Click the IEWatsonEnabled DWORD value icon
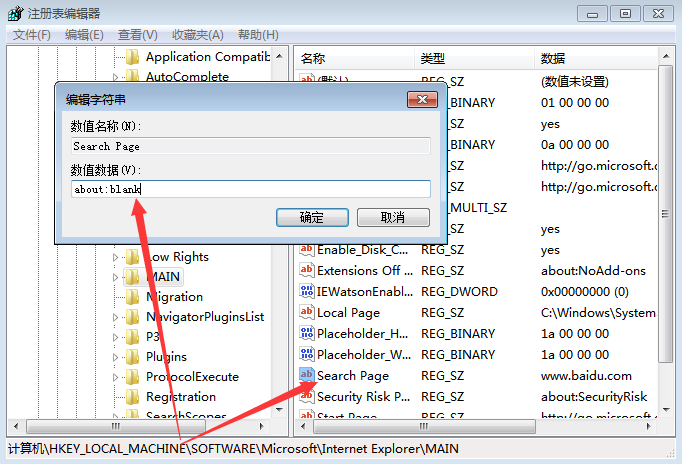Viewport: 682px width, 464px height. [307, 292]
